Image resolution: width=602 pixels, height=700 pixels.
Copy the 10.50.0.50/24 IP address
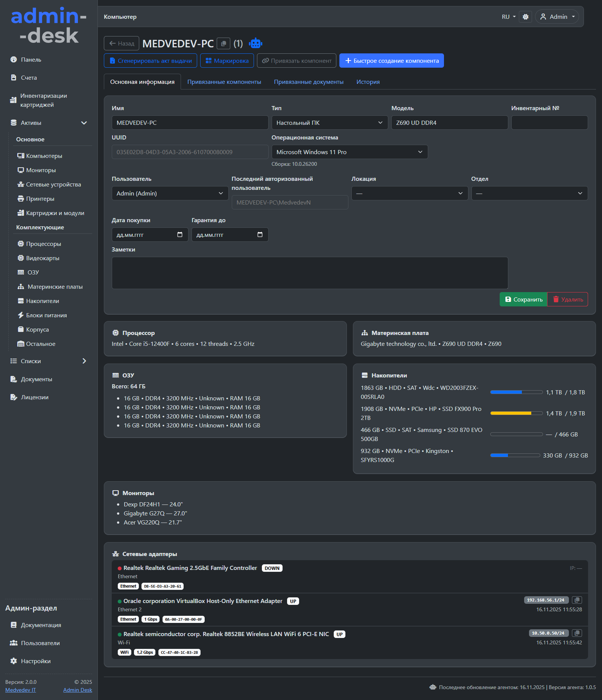click(x=577, y=633)
